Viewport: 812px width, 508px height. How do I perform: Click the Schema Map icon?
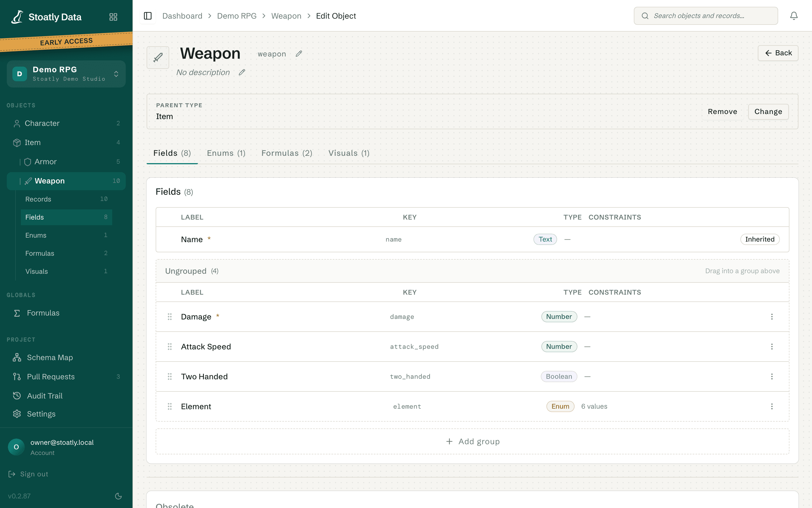click(17, 357)
